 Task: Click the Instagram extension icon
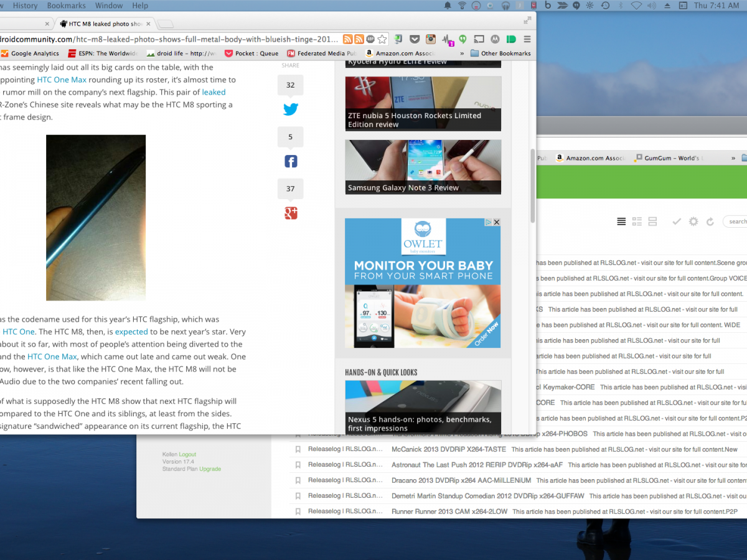(431, 39)
